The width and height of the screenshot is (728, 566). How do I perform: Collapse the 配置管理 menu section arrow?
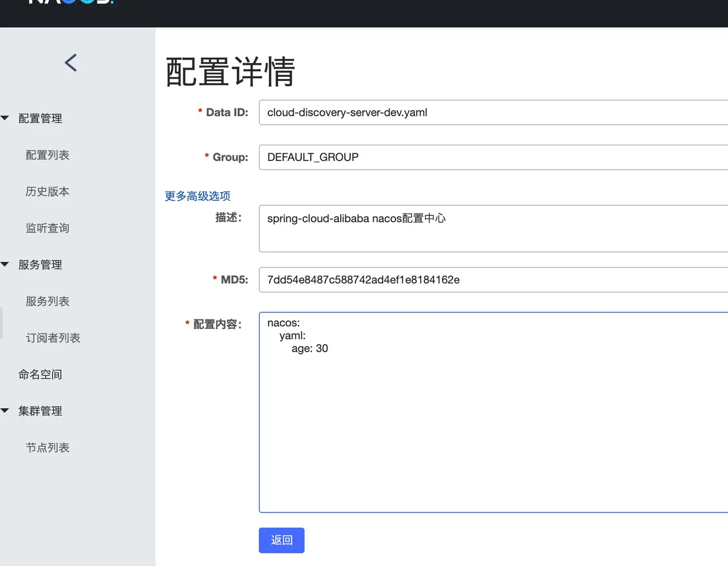pyautogui.click(x=5, y=118)
